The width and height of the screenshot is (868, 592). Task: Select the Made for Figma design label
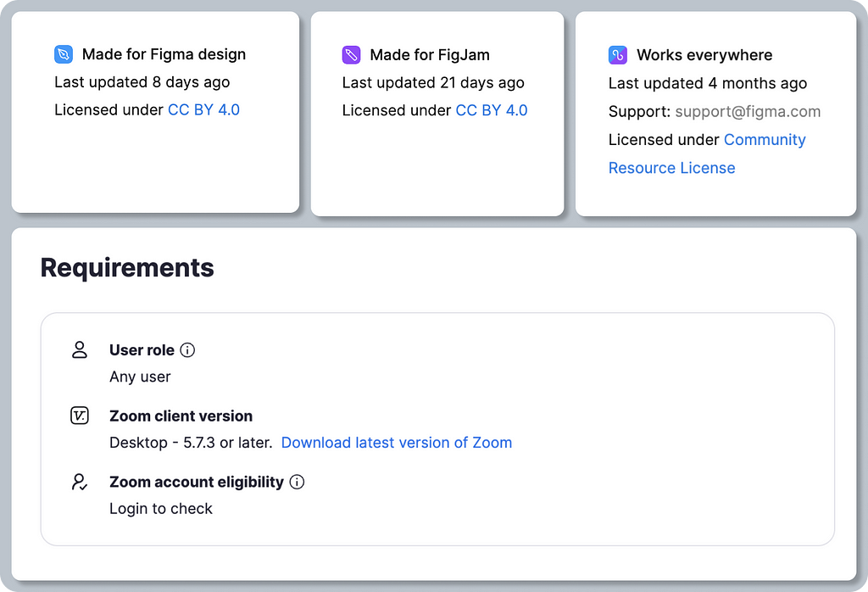(x=164, y=54)
